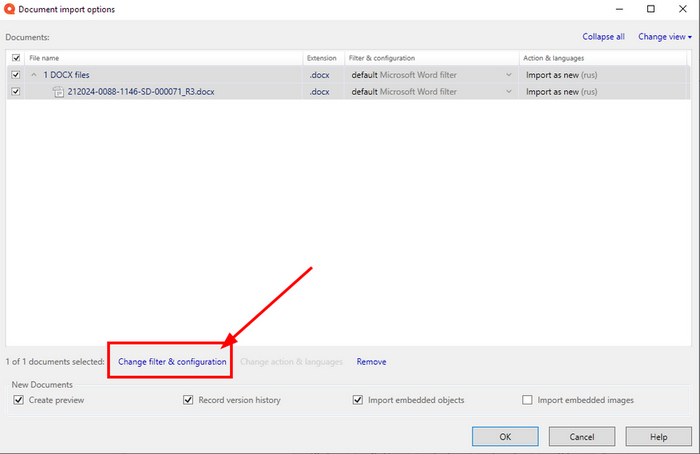This screenshot has height=454, width=700.
Task: Minimize the Document import options window
Action: (x=619, y=9)
